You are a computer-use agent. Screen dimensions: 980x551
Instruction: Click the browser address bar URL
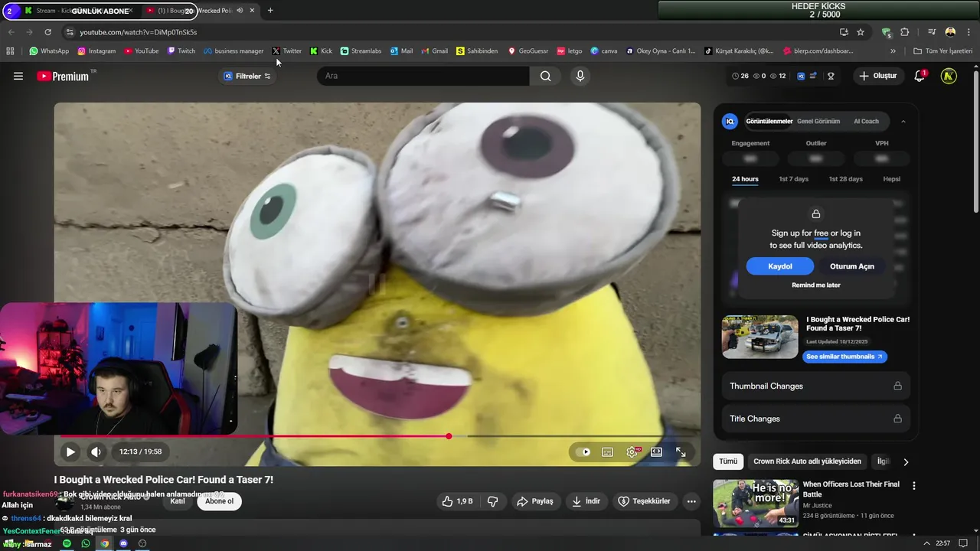tap(139, 32)
